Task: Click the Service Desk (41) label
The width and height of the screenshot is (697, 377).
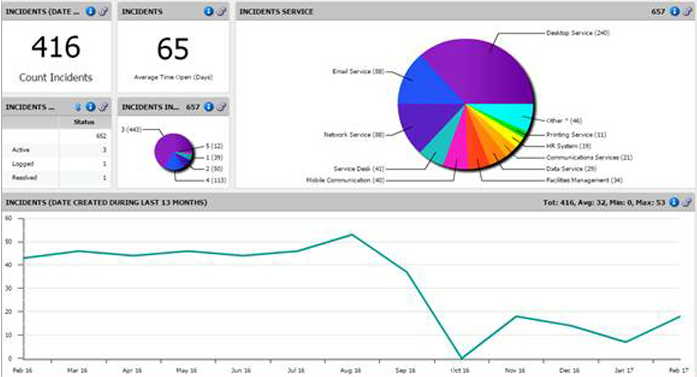Action: point(359,169)
